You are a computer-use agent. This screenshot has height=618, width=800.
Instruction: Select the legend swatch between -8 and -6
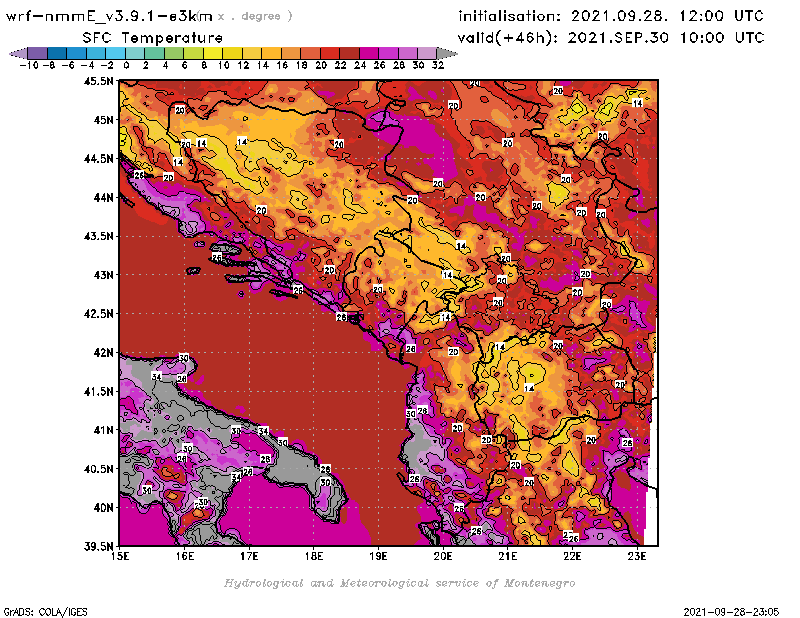(x=57, y=54)
